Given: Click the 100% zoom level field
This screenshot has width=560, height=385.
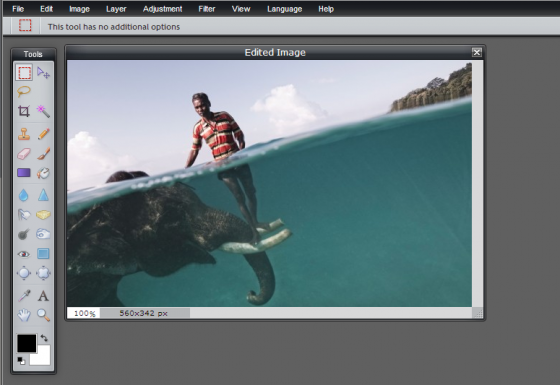Looking at the screenshot, I should click(84, 313).
